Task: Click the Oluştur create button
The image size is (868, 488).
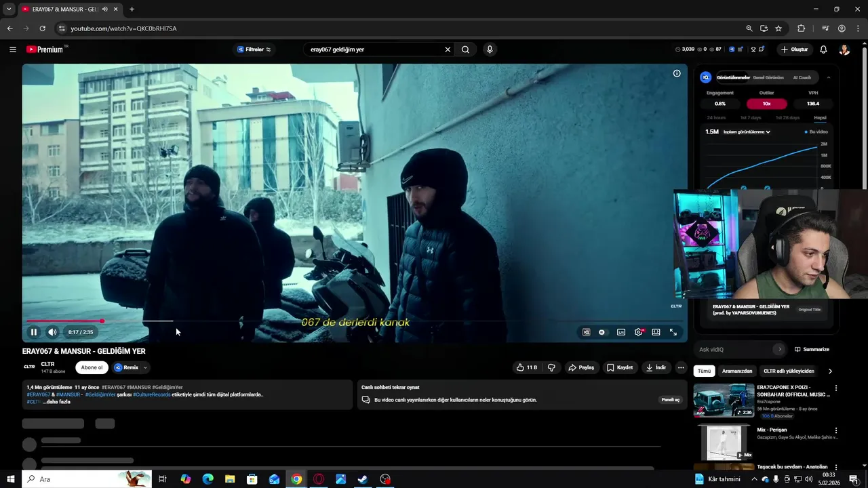Action: pyautogui.click(x=794, y=49)
